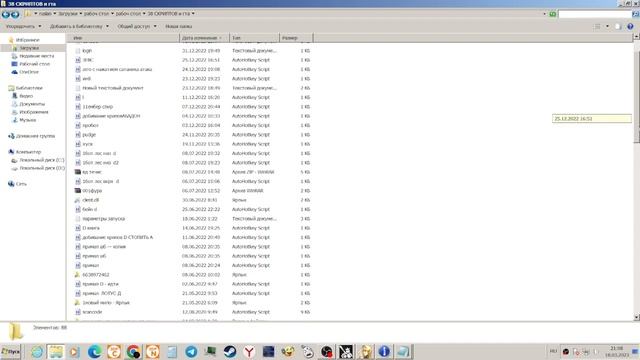Click the AutoHotkey icon of D книга

click(x=78, y=228)
